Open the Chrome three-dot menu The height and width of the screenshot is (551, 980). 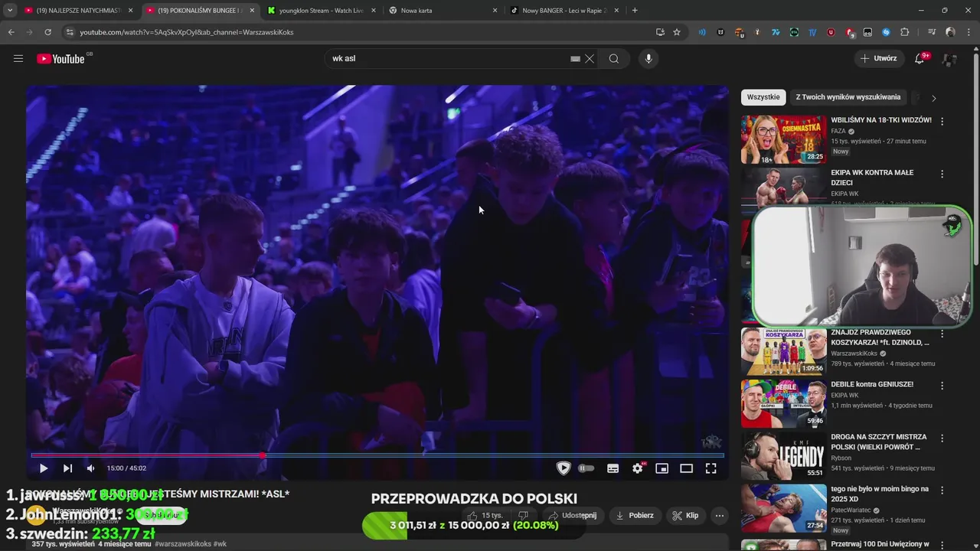coord(968,32)
